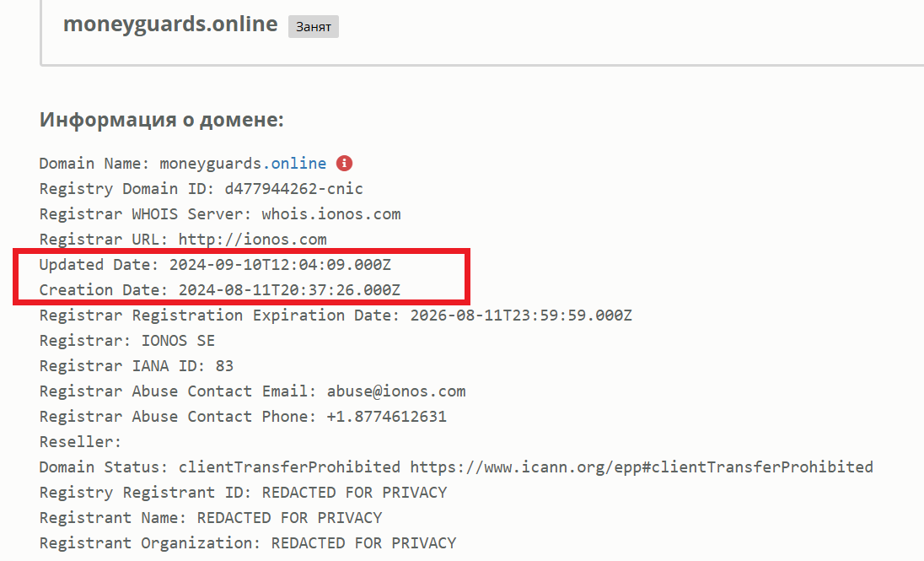Image resolution: width=924 pixels, height=561 pixels.
Task: Click the Registrar Registration Expiration Date line
Action: click(x=336, y=316)
